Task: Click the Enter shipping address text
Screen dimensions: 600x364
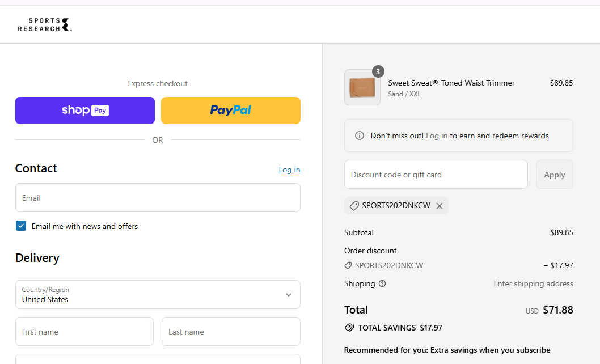Action: (x=534, y=283)
